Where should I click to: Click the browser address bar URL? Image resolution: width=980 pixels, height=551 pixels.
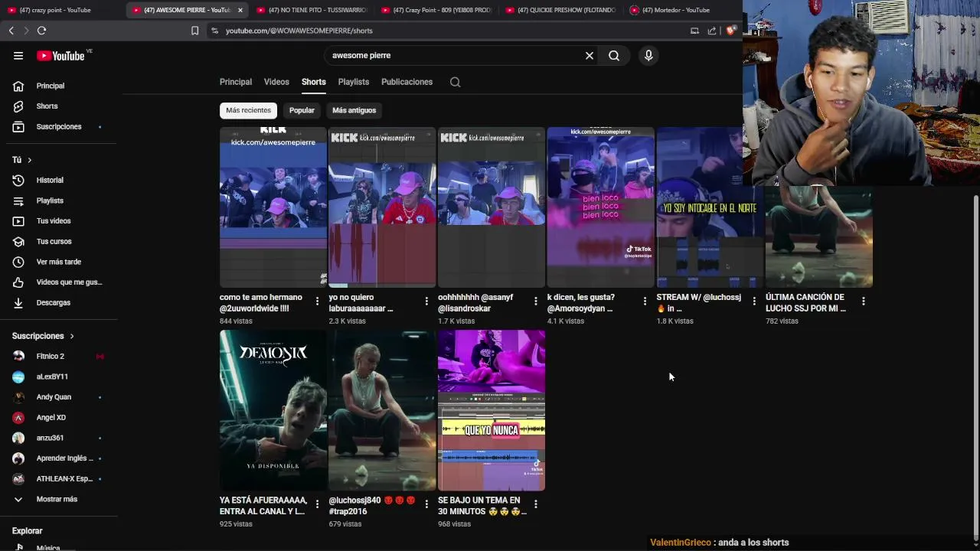[x=299, y=31]
